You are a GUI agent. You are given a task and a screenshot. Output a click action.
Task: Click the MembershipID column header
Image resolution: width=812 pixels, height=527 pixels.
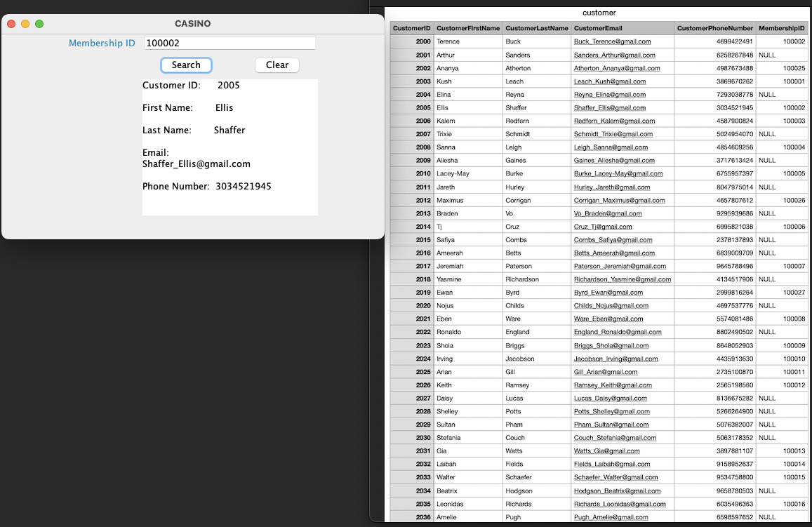tap(781, 28)
